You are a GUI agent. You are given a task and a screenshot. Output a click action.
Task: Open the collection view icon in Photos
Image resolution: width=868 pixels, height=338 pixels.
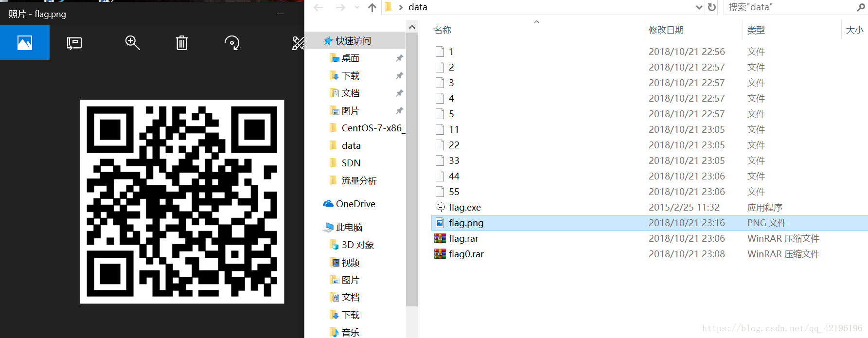click(x=25, y=43)
